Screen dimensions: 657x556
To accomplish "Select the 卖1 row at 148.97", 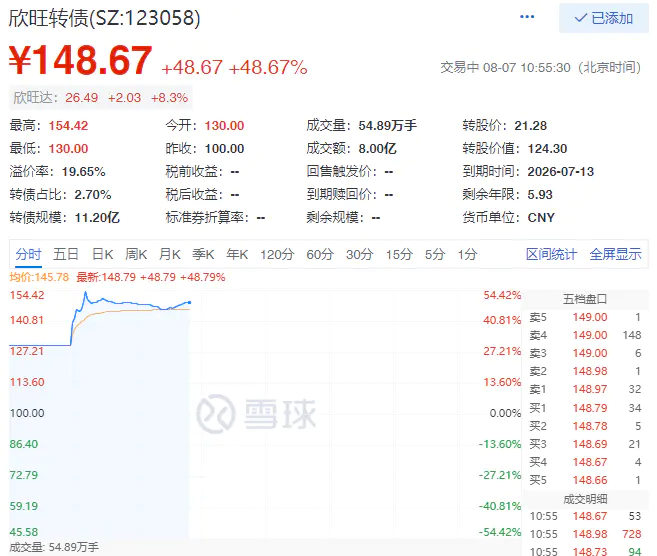I will point(585,389).
